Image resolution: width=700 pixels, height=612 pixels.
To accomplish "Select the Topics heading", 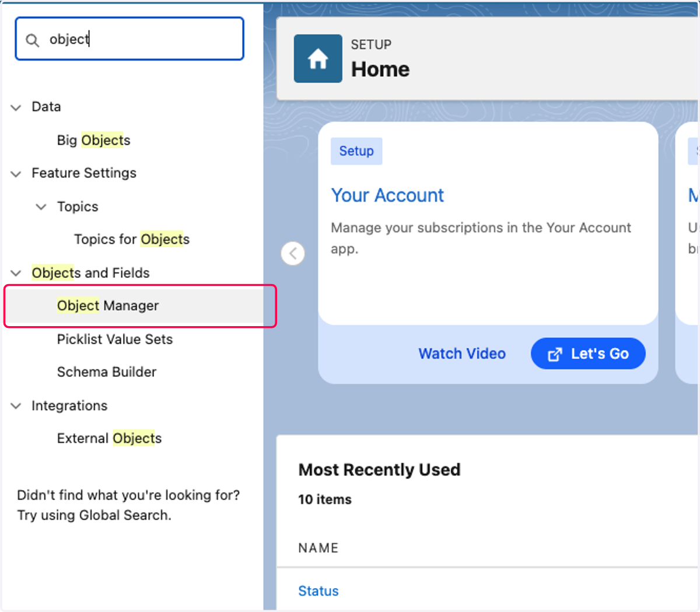I will [78, 207].
